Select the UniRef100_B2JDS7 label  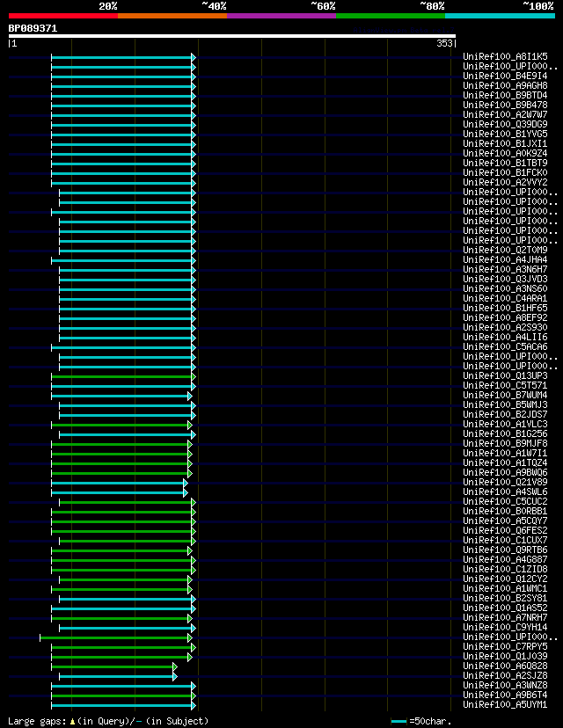pyautogui.click(x=505, y=415)
